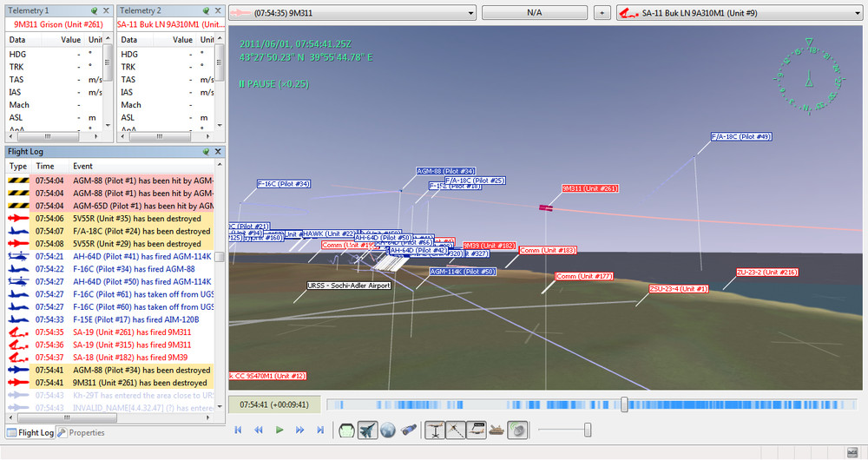Click the dense event markers on the timeline
The width and height of the screenshot is (868, 460).
[742, 405]
